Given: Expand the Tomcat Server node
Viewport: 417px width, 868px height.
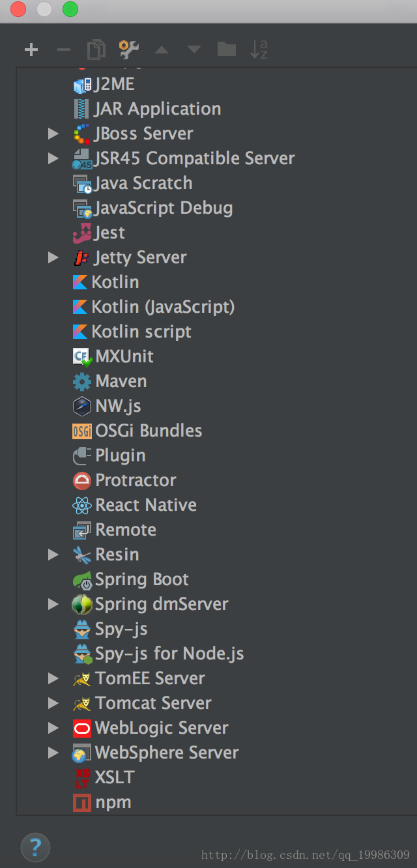Looking at the screenshot, I should click(x=53, y=703).
